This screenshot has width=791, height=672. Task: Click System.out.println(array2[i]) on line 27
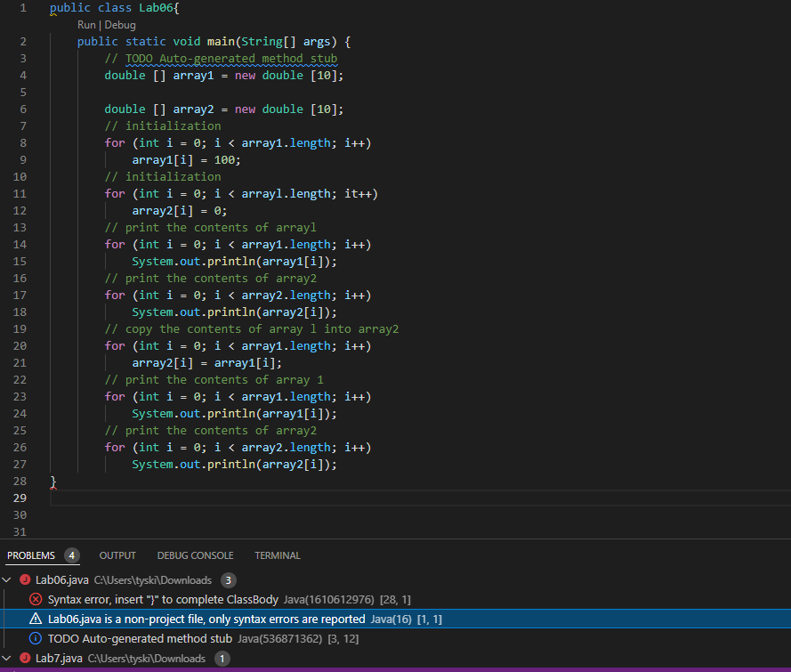pyautogui.click(x=234, y=464)
